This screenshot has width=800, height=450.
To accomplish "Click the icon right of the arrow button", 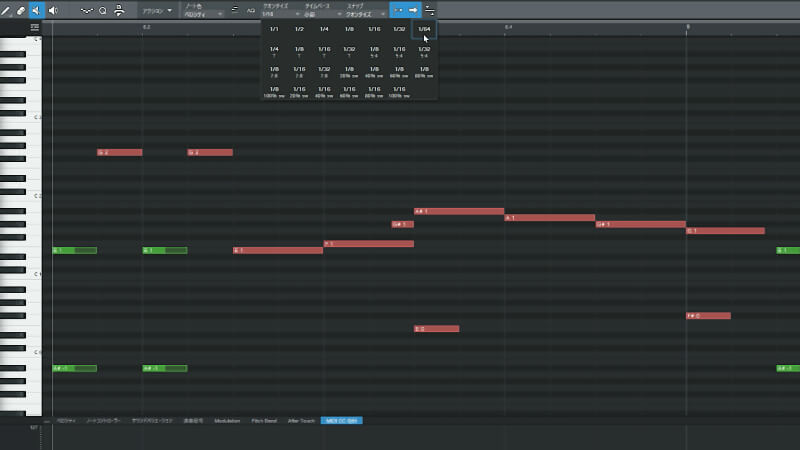I will coord(430,10).
